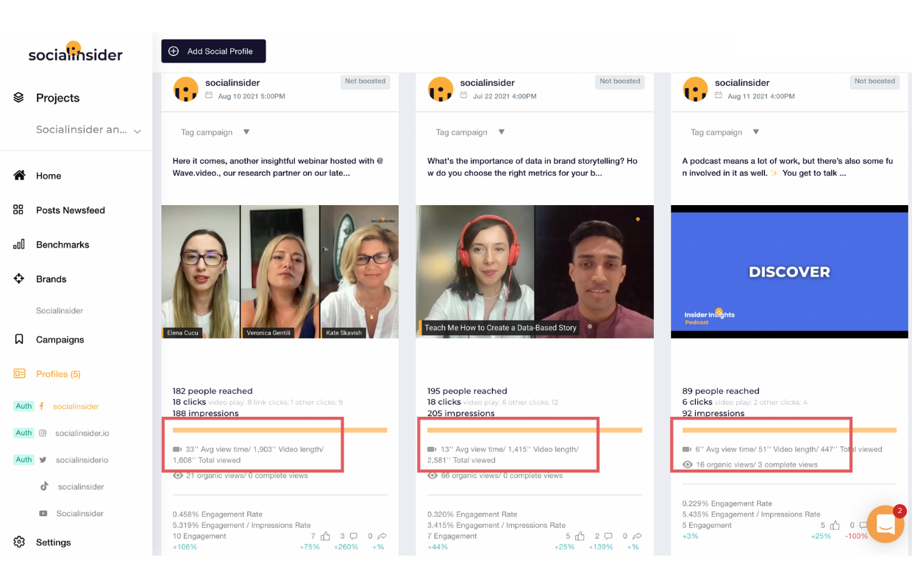The height and width of the screenshot is (588, 912).
Task: Click the Auth badge beside the Twitter profile
Action: [x=24, y=460]
